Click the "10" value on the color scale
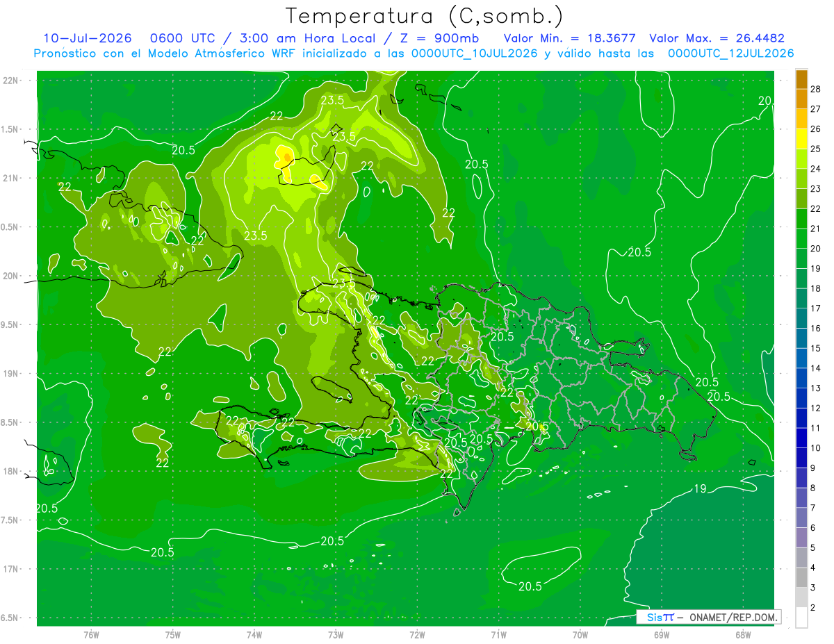The width and height of the screenshot is (834, 644). tap(816, 448)
